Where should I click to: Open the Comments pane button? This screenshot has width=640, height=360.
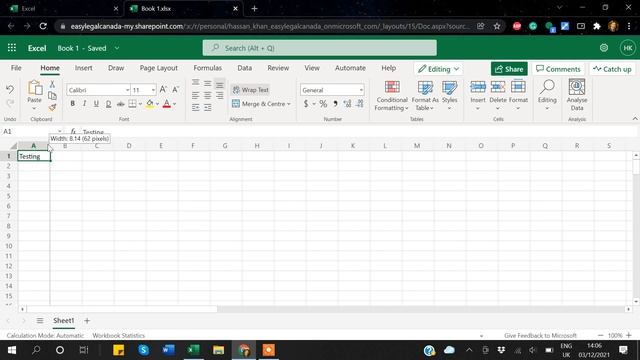[558, 69]
